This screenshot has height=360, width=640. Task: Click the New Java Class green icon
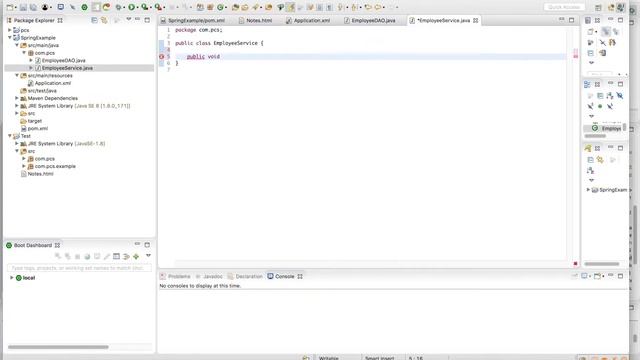pyautogui.click(x=221, y=7)
